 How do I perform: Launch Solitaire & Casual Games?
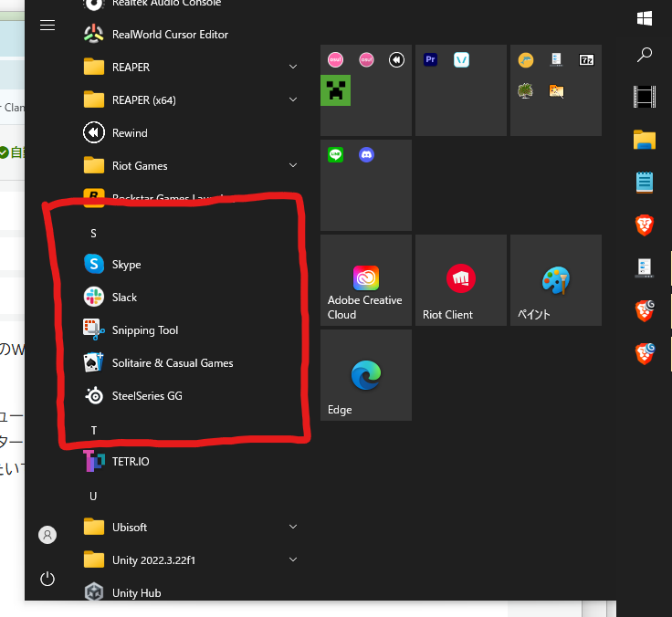(x=158, y=363)
